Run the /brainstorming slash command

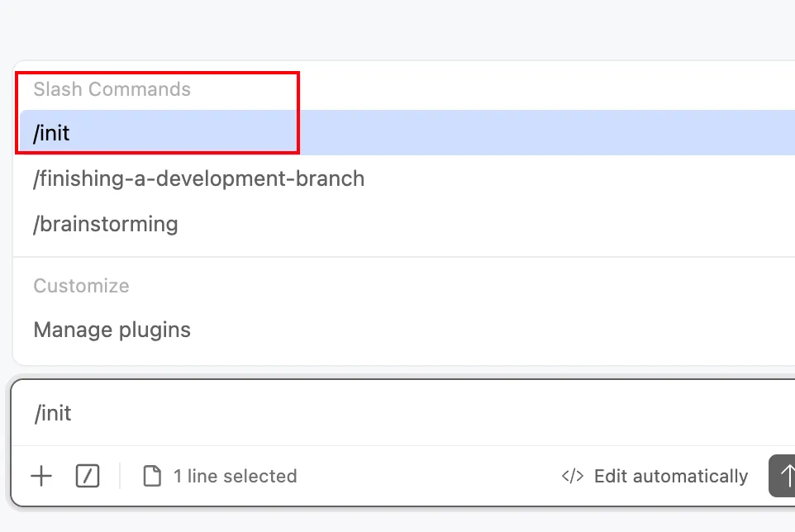[106, 224]
